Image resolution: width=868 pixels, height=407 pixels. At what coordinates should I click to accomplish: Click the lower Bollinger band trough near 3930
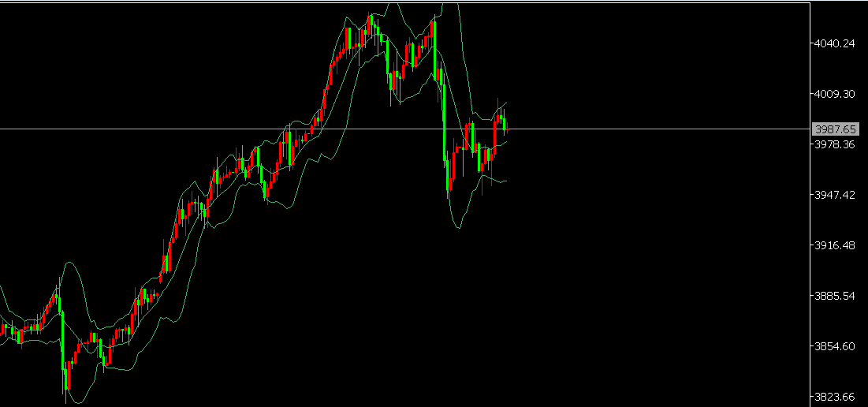click(x=458, y=227)
